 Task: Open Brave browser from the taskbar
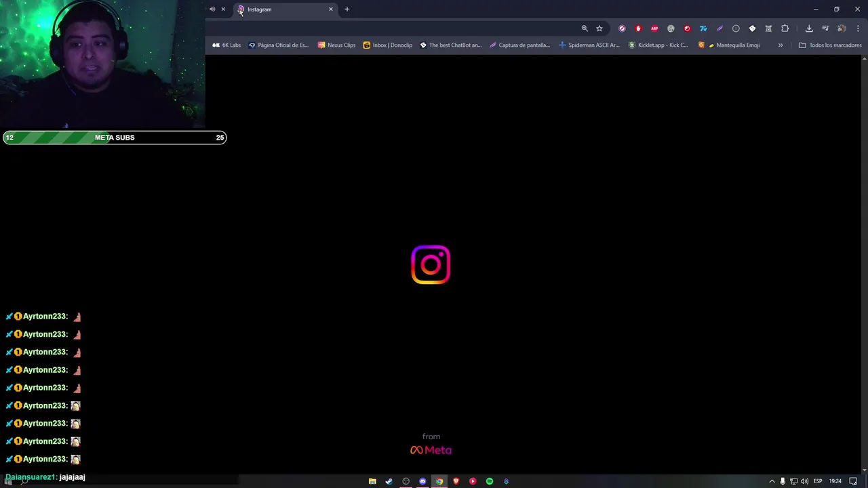456,481
